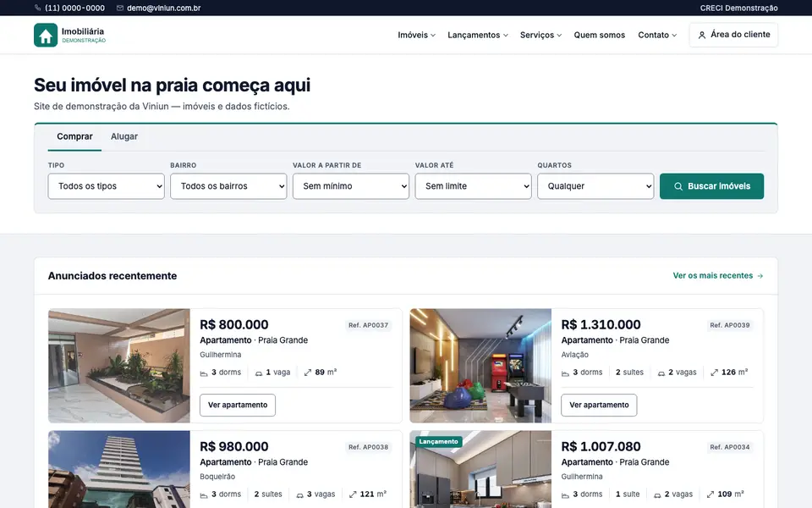Click neighborhood text 'Boqueirão'
This screenshot has height=508, width=812.
pos(217,477)
